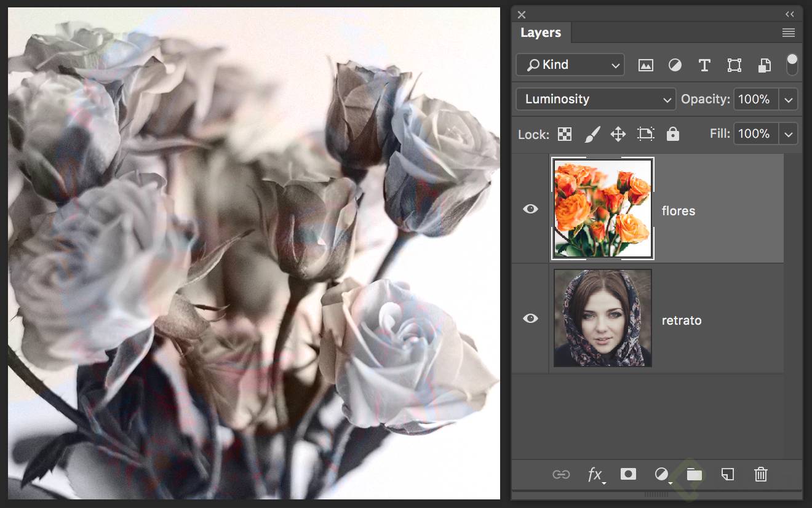Open the fx layer style menu

[595, 474]
